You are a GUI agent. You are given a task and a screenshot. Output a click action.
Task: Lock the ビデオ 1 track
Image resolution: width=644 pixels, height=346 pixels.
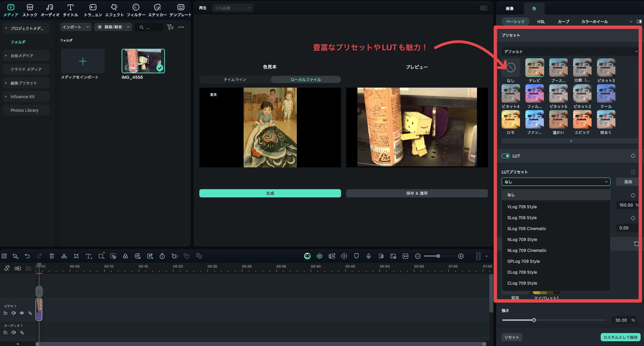pyautogui.click(x=5, y=313)
